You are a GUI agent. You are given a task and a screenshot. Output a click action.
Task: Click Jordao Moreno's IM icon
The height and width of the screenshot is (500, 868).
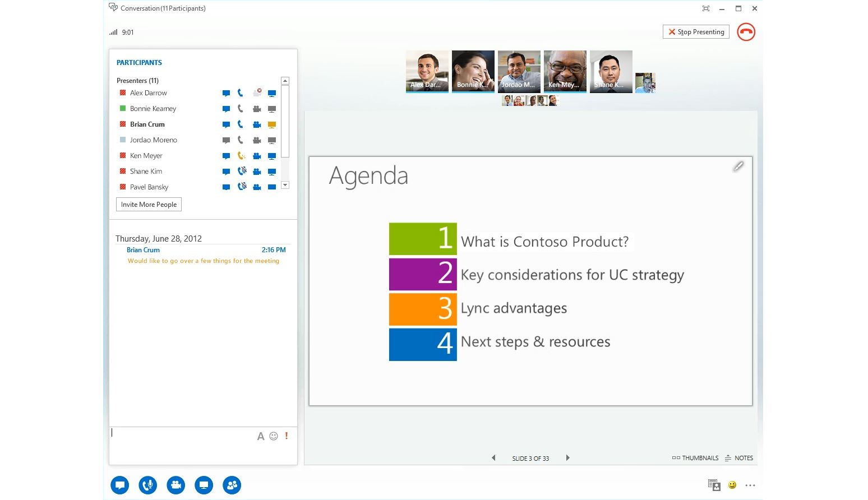click(226, 140)
